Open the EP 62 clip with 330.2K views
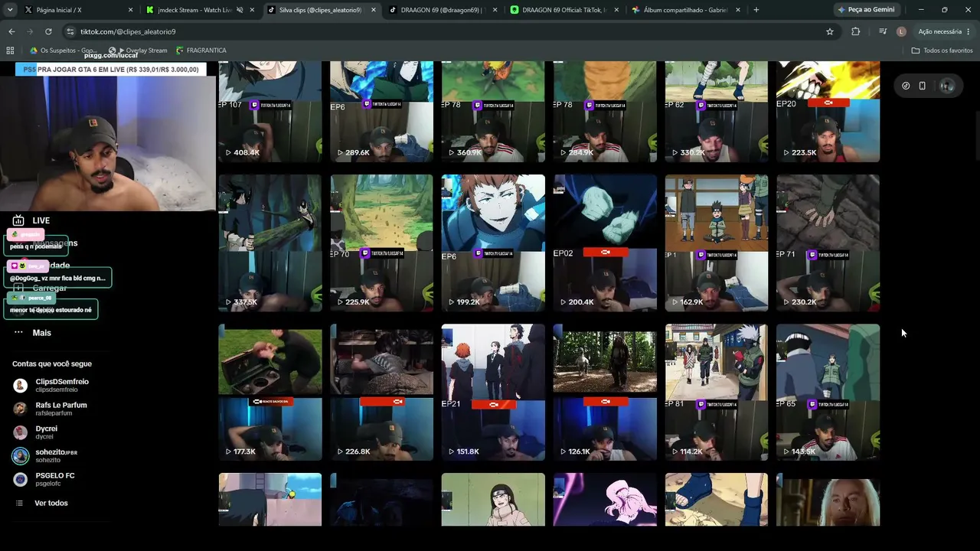 [717, 112]
